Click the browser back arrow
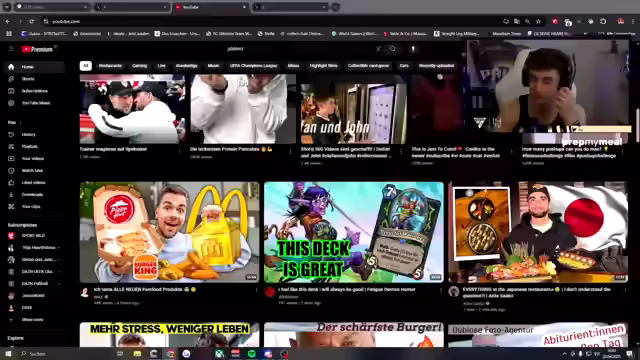Image resolution: width=640 pixels, height=360 pixels. click(x=8, y=21)
